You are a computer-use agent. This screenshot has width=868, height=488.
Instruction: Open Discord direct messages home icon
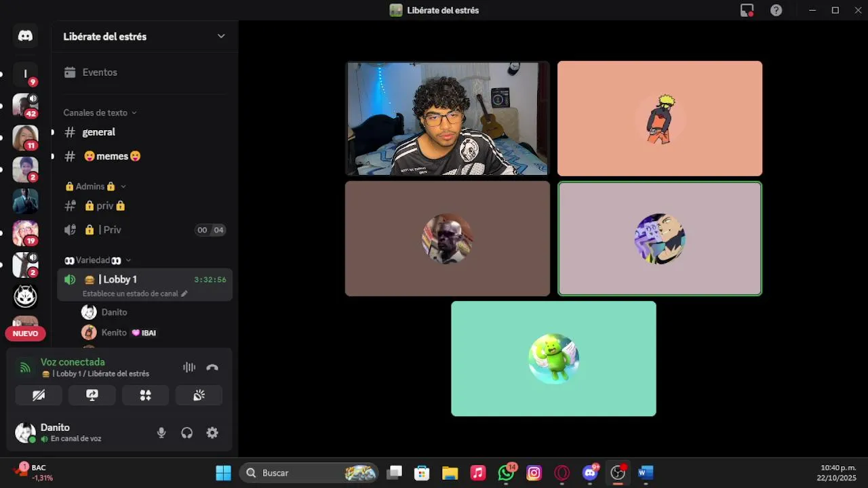tap(25, 36)
